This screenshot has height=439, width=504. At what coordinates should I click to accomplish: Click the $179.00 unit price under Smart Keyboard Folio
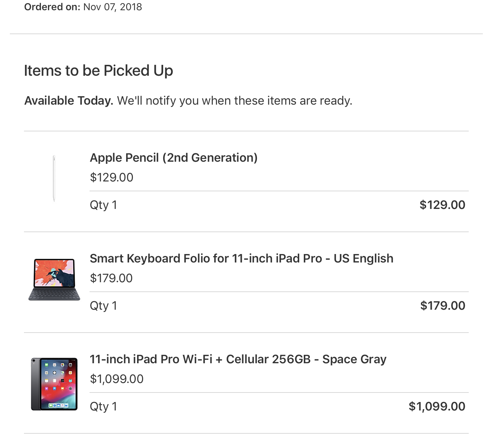click(x=111, y=278)
